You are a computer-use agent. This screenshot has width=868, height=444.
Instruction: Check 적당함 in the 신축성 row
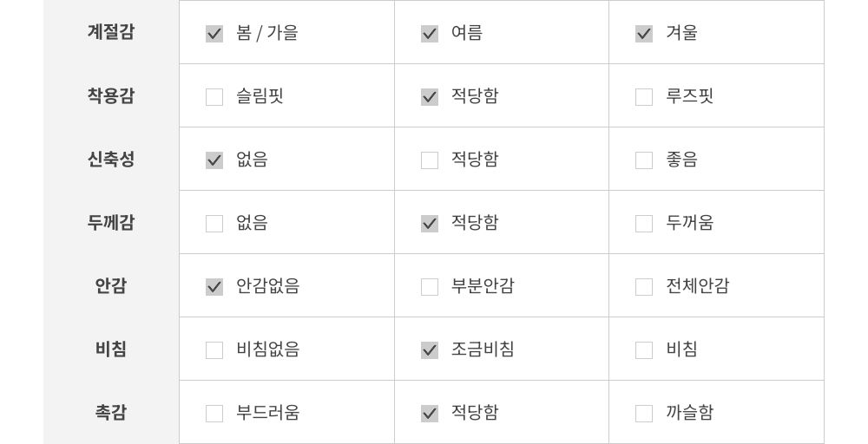(430, 160)
